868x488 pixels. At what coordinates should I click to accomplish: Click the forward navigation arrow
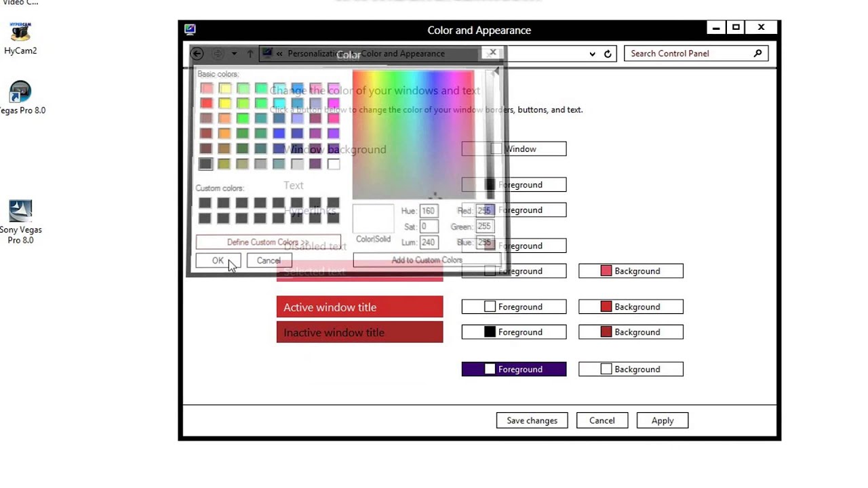(x=217, y=54)
